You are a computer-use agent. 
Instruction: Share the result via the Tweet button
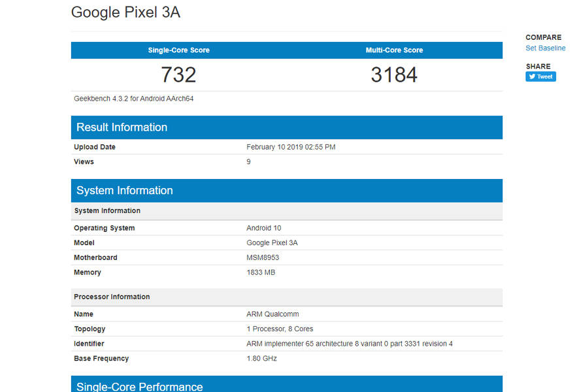click(x=540, y=76)
